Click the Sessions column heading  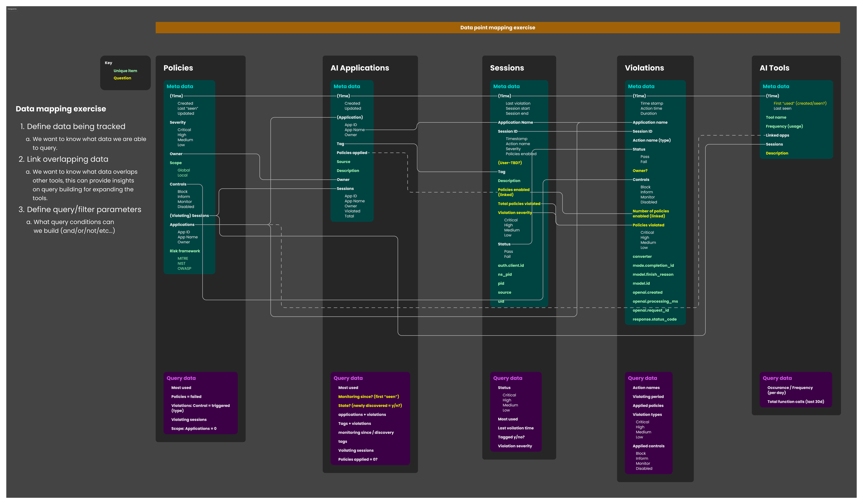pos(507,68)
